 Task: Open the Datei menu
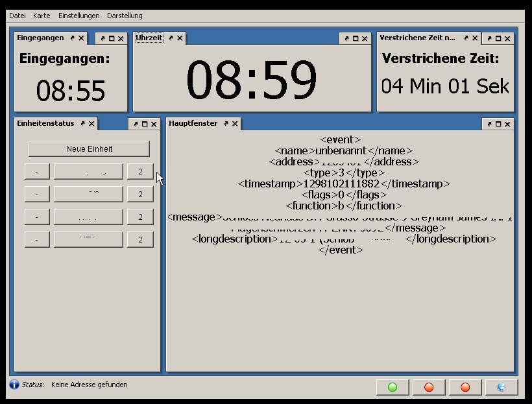point(18,16)
